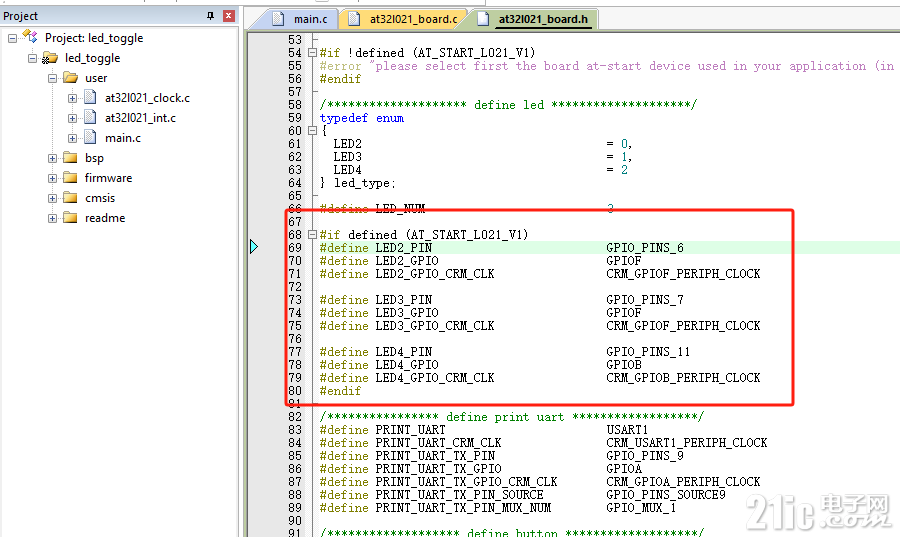This screenshot has width=900, height=537.
Task: Click LED3_PIN on line 73
Action: (x=404, y=299)
